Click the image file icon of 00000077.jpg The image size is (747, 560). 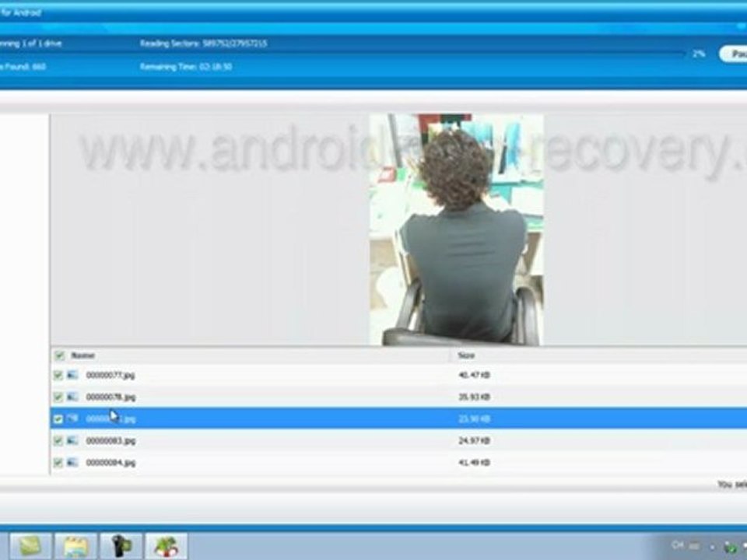click(72, 375)
